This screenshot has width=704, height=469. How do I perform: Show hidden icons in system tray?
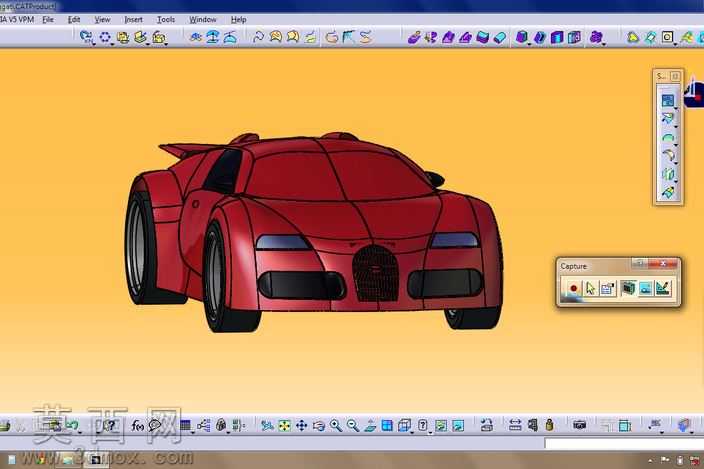coord(650,460)
